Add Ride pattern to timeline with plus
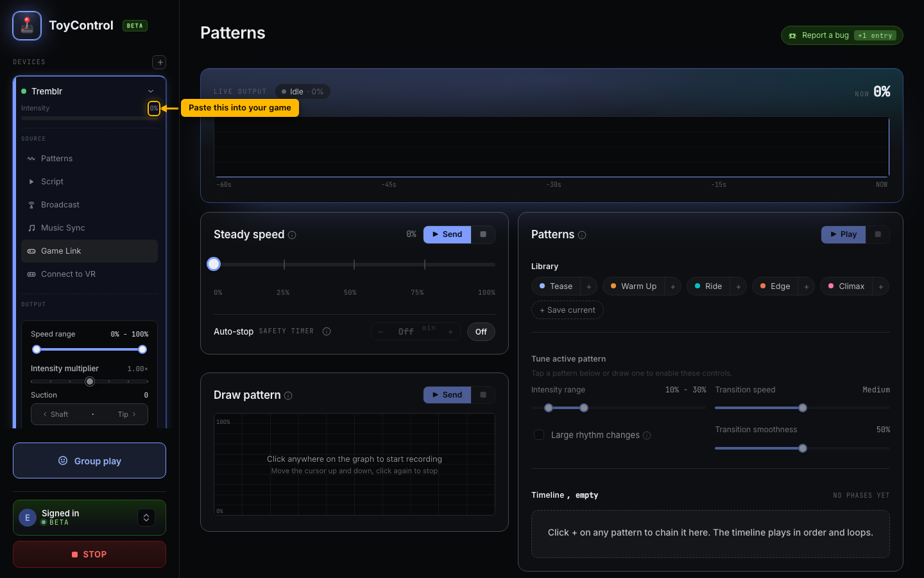The height and width of the screenshot is (578, 924). 739,286
